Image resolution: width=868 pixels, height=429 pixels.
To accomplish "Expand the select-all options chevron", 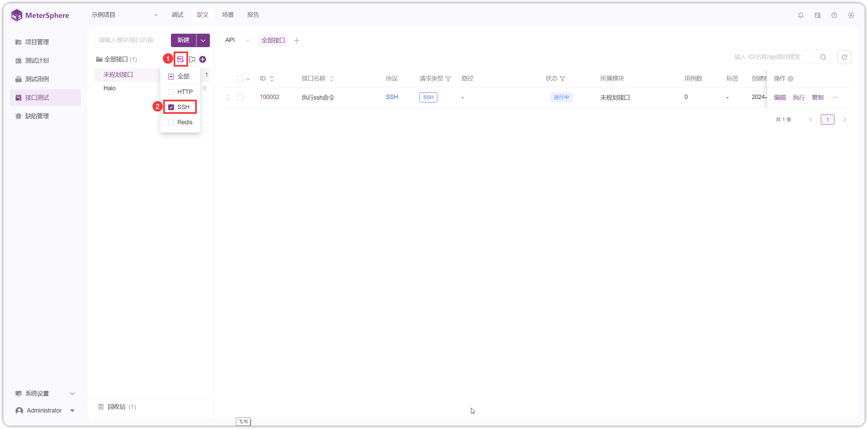I will click(248, 79).
